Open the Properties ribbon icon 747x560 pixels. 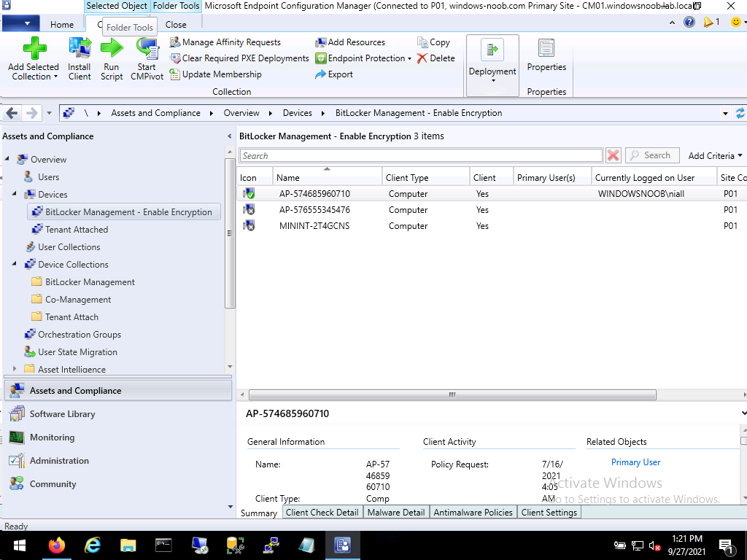pyautogui.click(x=546, y=49)
